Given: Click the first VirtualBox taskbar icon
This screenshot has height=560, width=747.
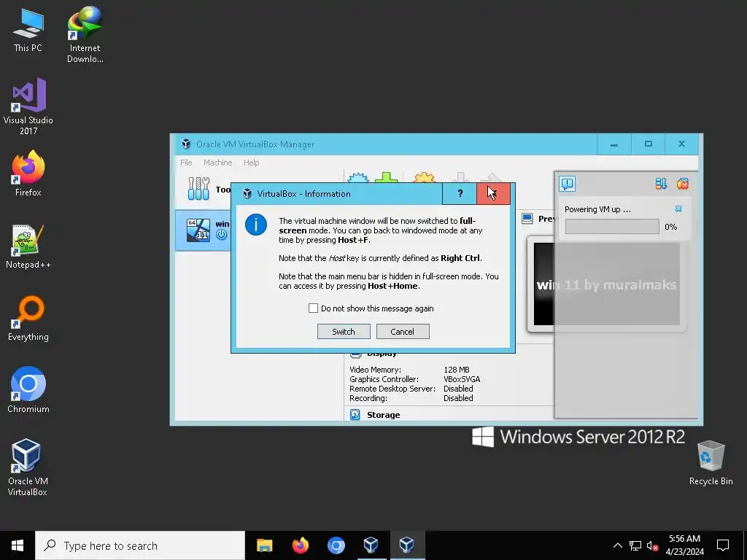Looking at the screenshot, I should (x=371, y=545).
